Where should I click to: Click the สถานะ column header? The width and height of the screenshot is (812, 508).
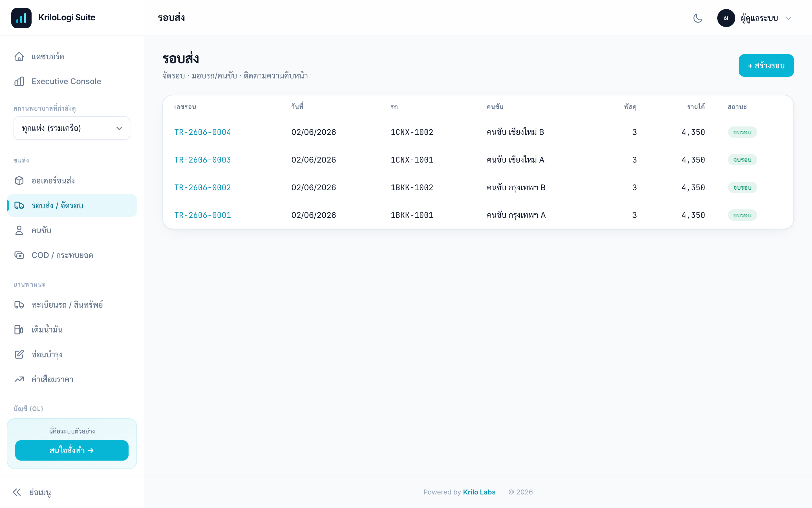pos(737,107)
